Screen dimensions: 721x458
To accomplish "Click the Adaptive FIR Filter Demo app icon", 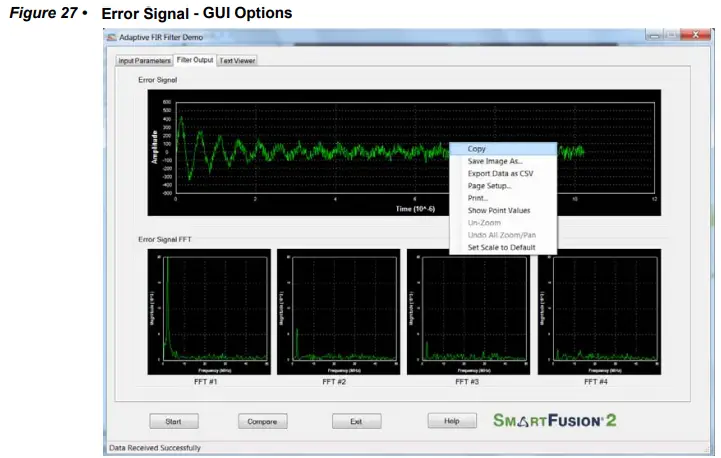I will (x=112, y=37).
